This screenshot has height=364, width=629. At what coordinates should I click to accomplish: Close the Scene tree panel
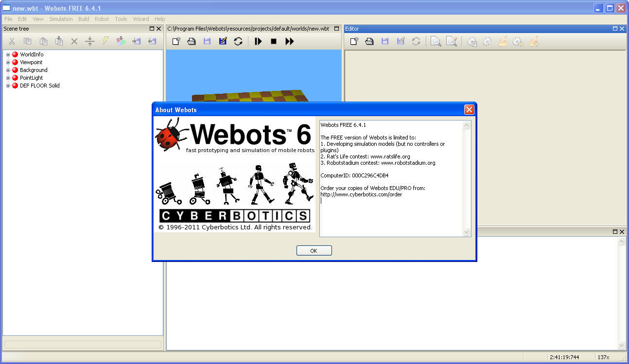tap(159, 29)
